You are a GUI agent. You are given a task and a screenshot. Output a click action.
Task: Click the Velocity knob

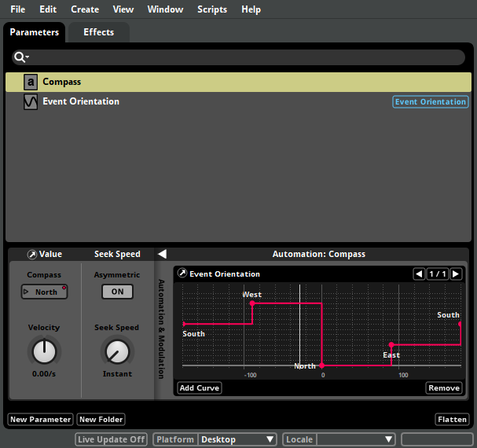click(44, 351)
